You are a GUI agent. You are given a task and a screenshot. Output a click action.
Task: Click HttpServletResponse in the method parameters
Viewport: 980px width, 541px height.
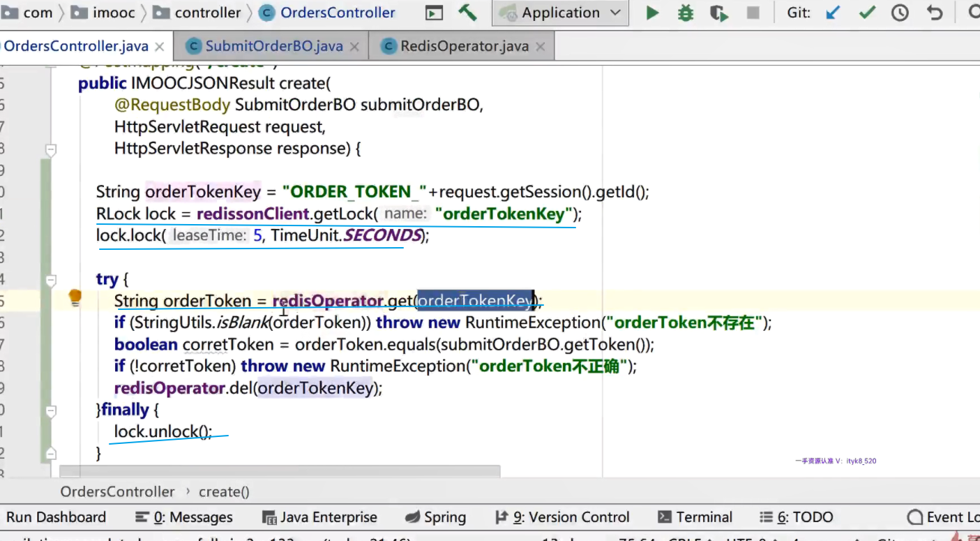click(193, 149)
